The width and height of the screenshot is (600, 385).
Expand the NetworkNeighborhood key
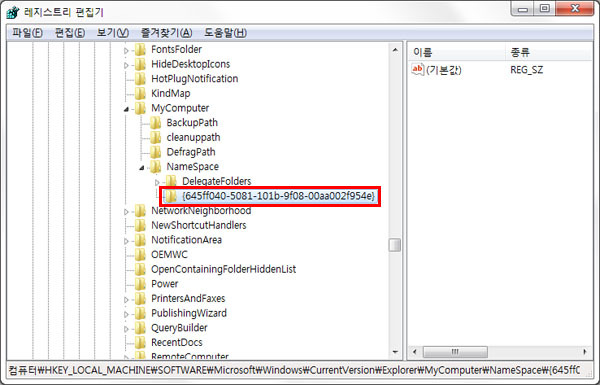point(126,212)
